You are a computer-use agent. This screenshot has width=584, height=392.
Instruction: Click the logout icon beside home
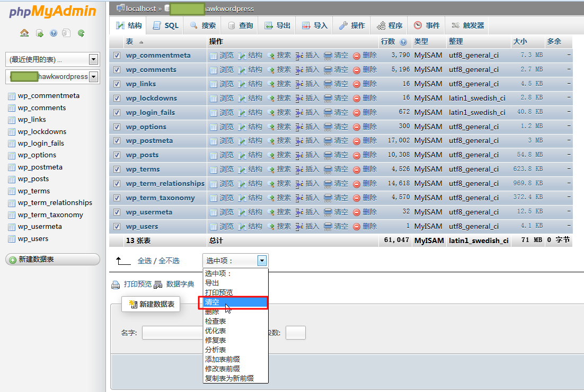click(x=39, y=33)
